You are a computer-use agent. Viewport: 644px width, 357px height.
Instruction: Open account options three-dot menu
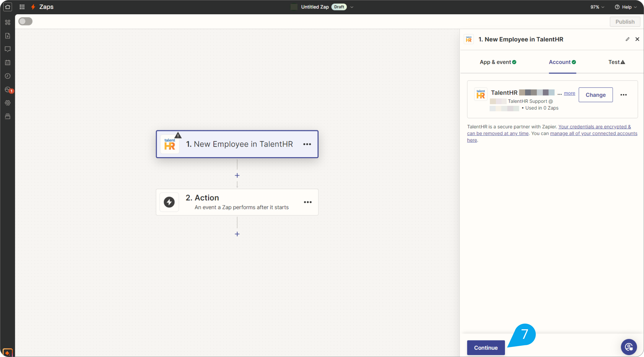[624, 95]
